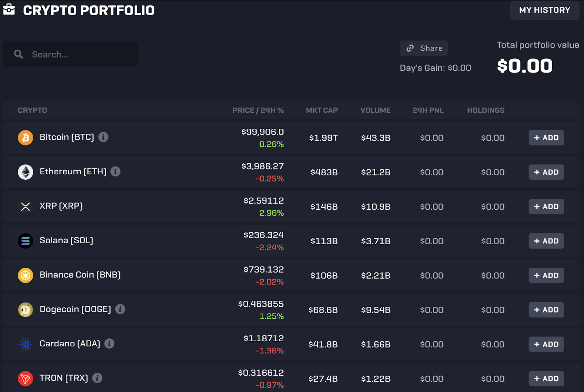Add Bitcoin to the portfolio
The height and width of the screenshot is (392, 584).
[546, 138]
